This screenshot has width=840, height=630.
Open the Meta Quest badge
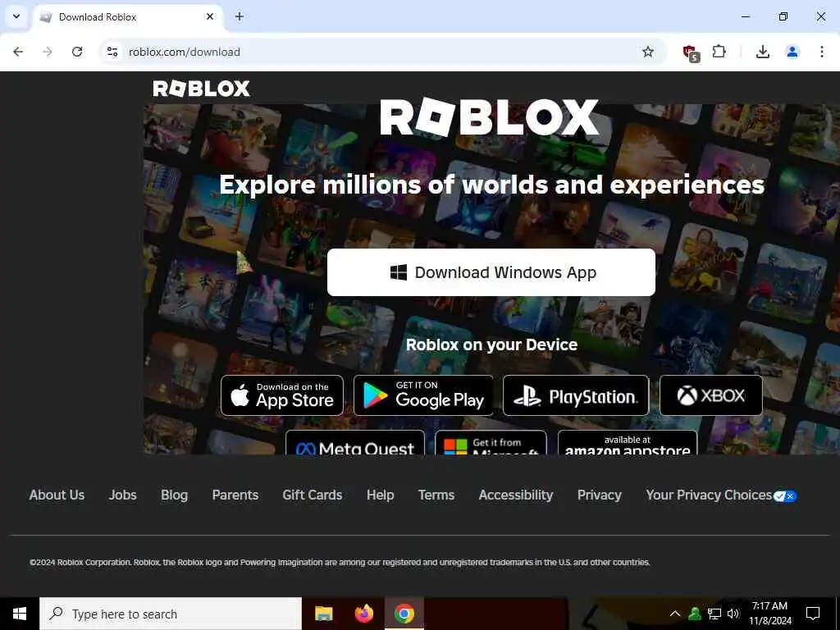355,442
